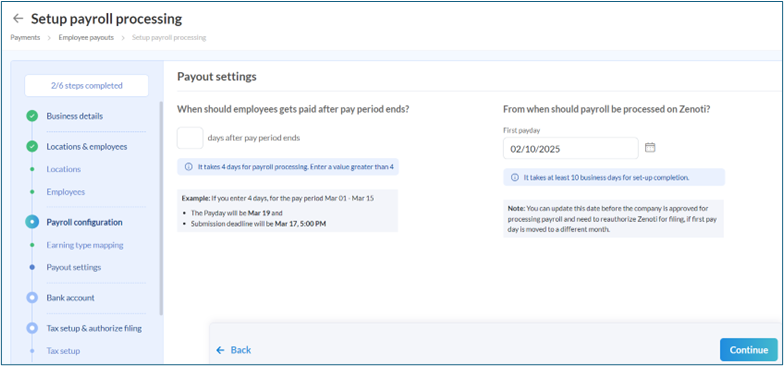Click the back arrow beside Setup payroll processing
The height and width of the screenshot is (366, 784).
[18, 19]
